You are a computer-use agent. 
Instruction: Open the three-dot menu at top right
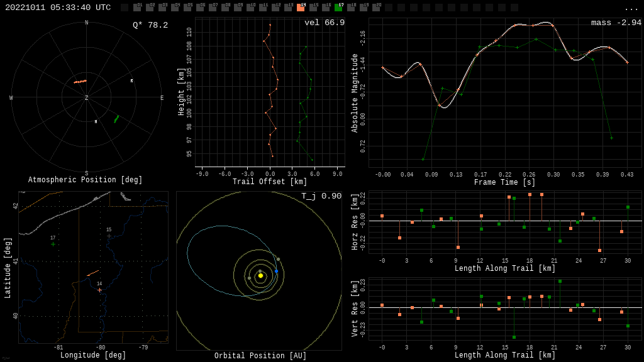click(630, 9)
